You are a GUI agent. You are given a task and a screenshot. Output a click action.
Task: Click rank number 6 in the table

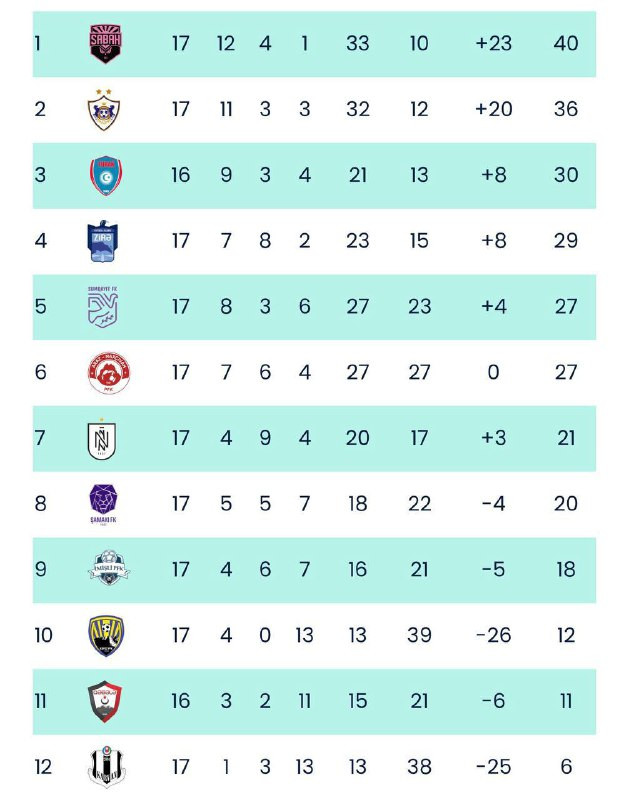point(41,372)
